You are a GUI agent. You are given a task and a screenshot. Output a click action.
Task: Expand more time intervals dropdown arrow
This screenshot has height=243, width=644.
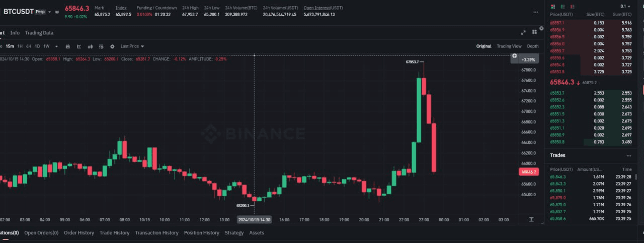pyautogui.click(x=56, y=46)
